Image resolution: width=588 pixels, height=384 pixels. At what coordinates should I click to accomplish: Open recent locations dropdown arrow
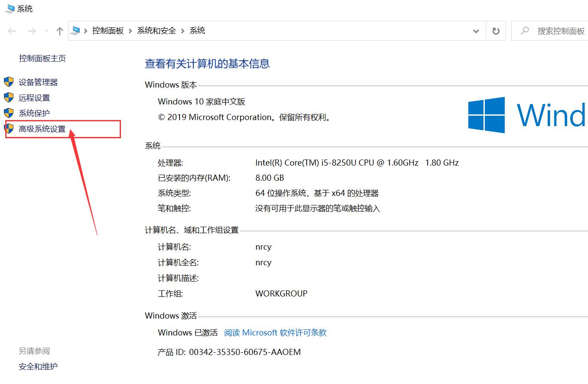(x=47, y=31)
